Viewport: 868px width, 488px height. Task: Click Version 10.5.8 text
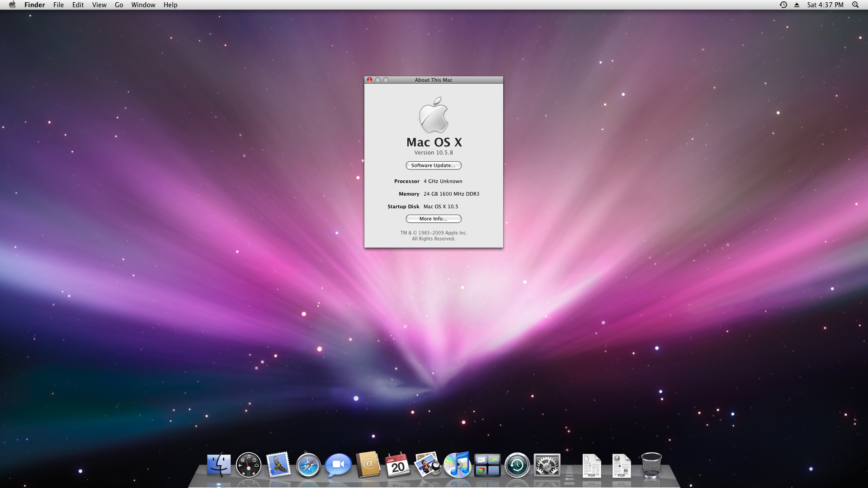pyautogui.click(x=434, y=153)
